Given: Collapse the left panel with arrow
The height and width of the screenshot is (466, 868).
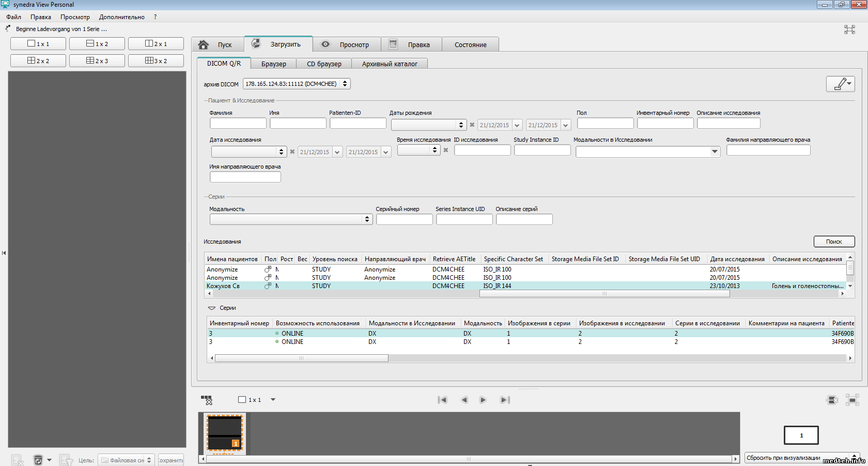Looking at the screenshot, I should [x=4, y=253].
